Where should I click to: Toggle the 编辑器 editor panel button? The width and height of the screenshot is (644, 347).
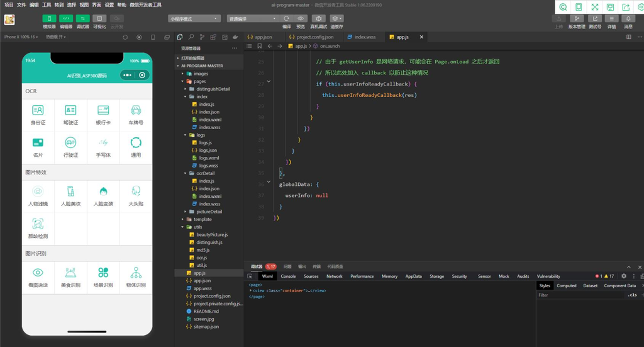(66, 18)
